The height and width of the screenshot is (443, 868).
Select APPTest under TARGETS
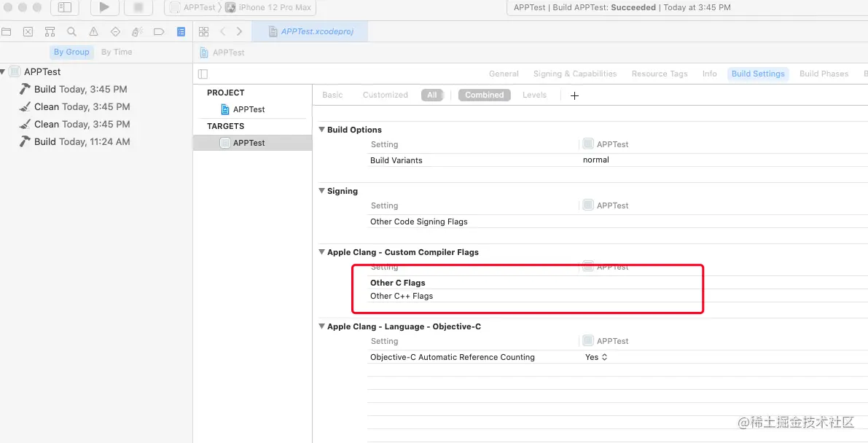click(252, 143)
